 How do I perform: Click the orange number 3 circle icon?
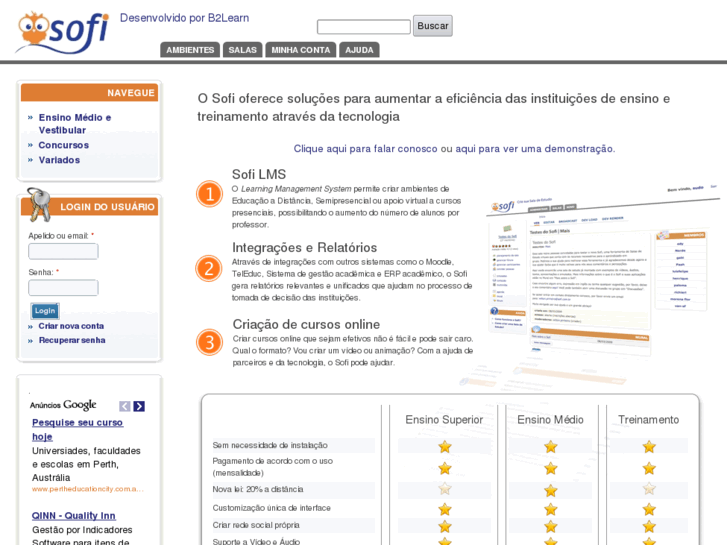(210, 342)
